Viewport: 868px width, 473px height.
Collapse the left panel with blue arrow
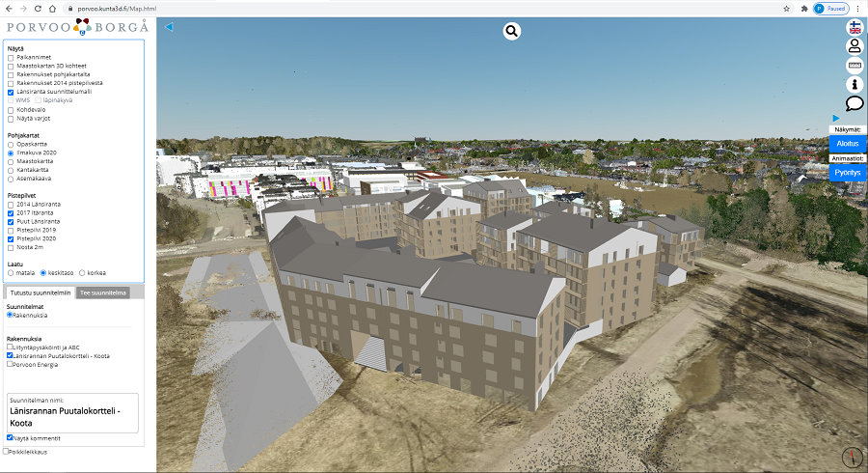169,27
